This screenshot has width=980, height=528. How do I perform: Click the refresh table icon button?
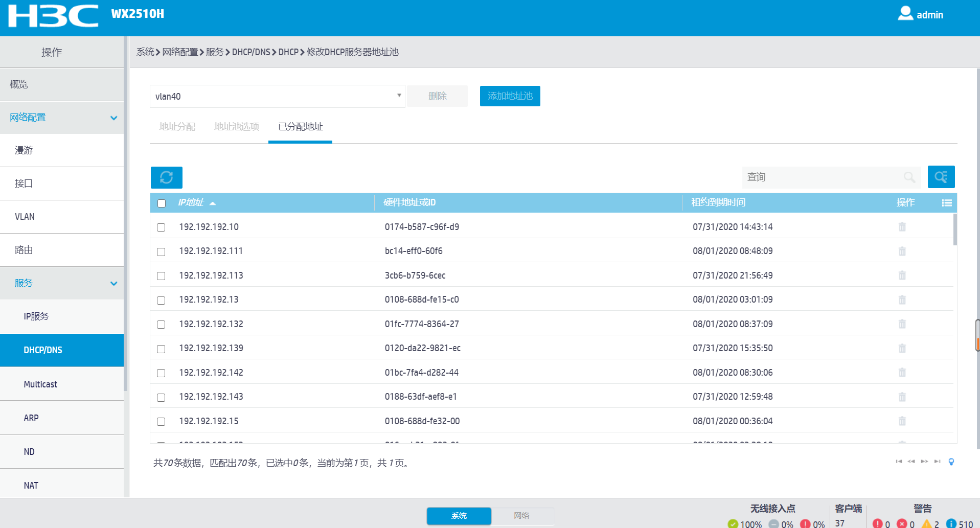click(x=167, y=177)
